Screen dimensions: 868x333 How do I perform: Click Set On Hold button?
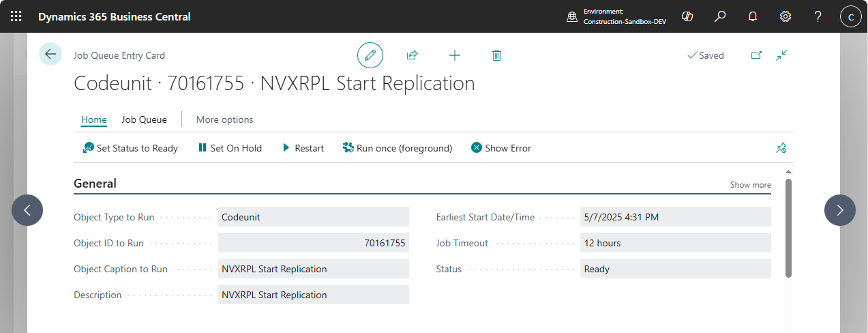pos(230,148)
